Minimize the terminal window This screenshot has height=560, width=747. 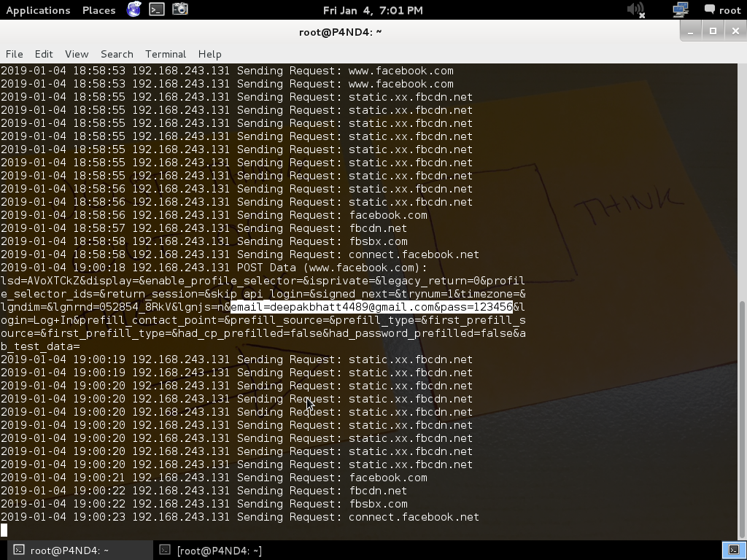[690, 31]
